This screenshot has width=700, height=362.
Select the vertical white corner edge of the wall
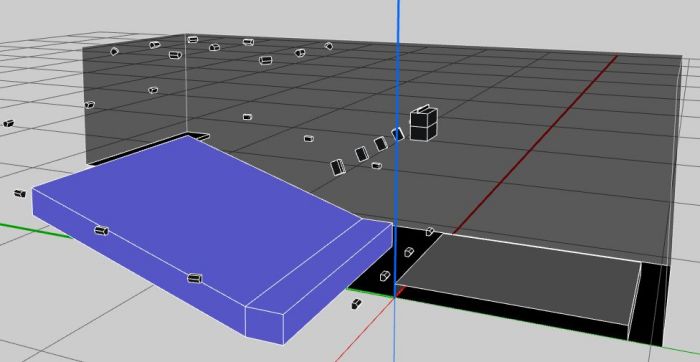(186, 83)
